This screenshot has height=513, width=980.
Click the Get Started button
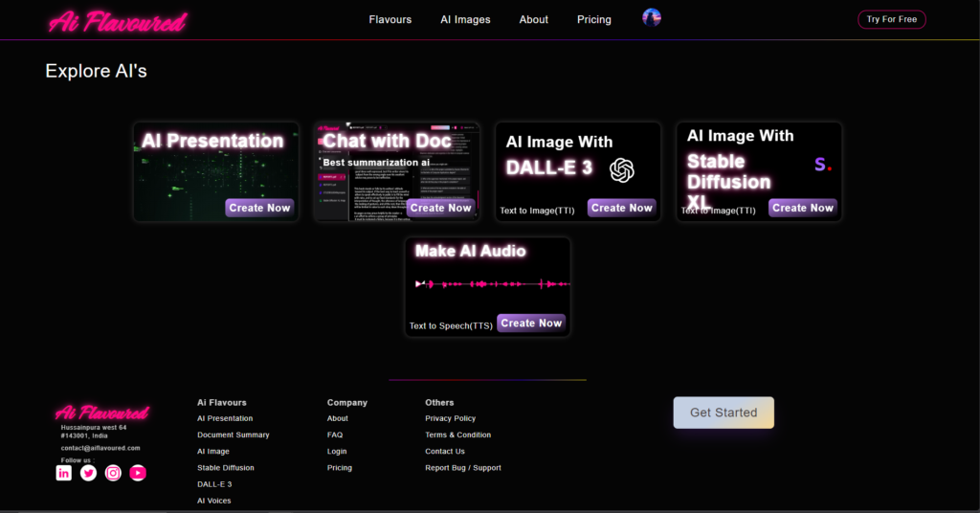point(724,413)
